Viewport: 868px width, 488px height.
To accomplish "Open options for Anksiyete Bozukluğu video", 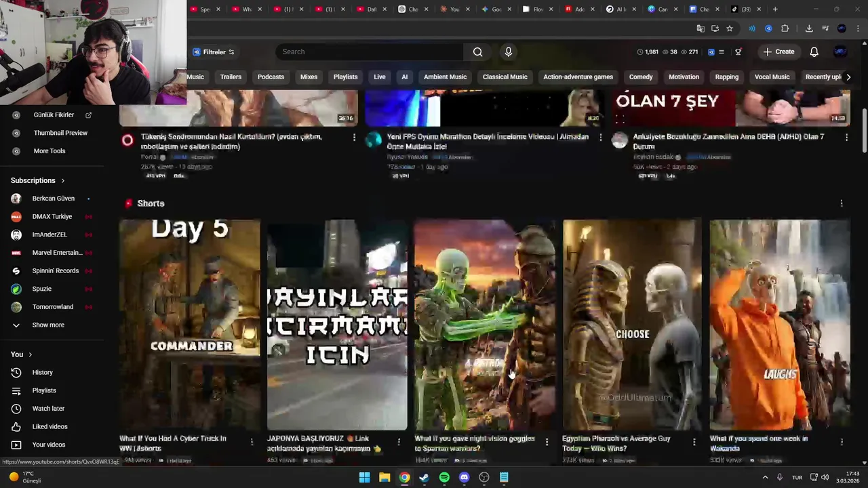I will (846, 138).
